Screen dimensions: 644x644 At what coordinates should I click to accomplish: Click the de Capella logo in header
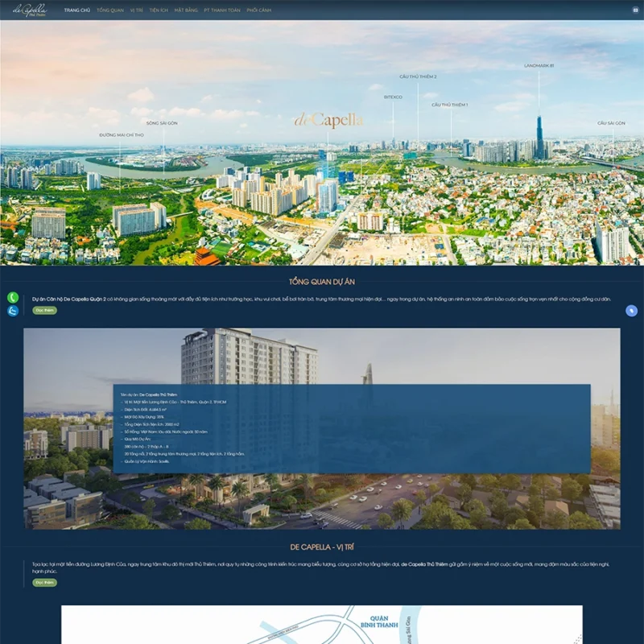(30, 10)
